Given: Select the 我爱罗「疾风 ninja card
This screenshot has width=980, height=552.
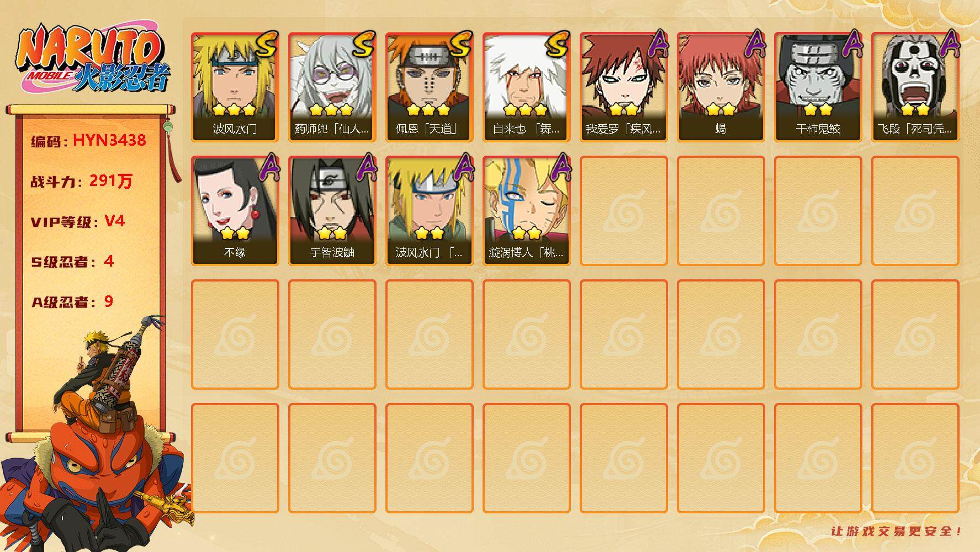Looking at the screenshot, I should [623, 87].
